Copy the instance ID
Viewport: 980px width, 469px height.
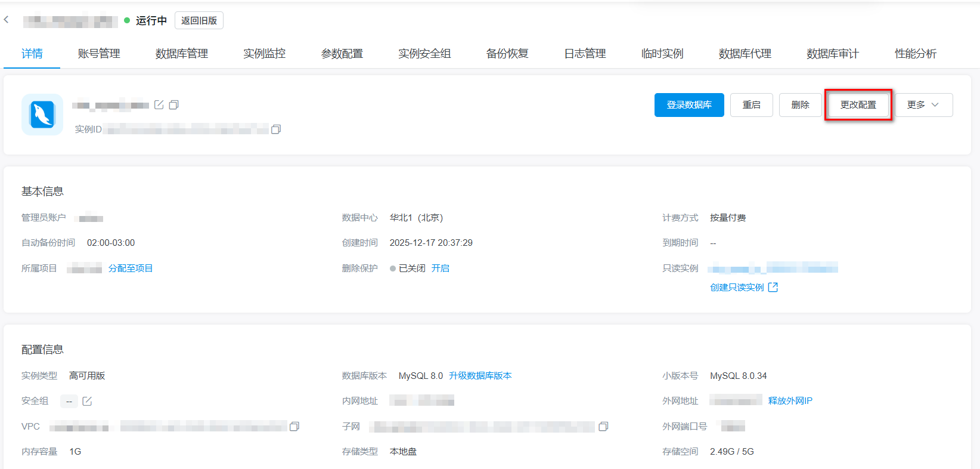276,129
